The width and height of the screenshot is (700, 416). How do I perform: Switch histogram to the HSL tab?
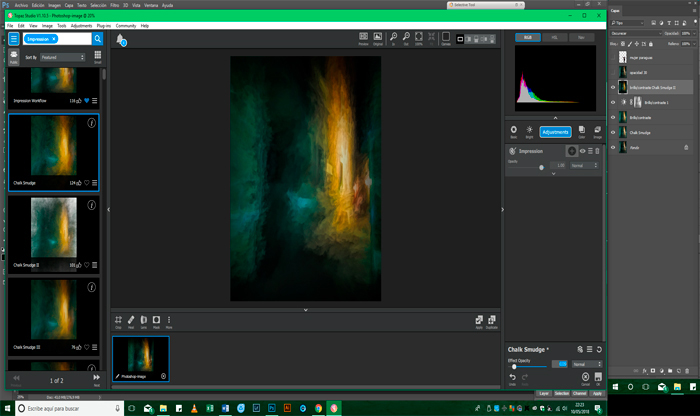pyautogui.click(x=554, y=37)
